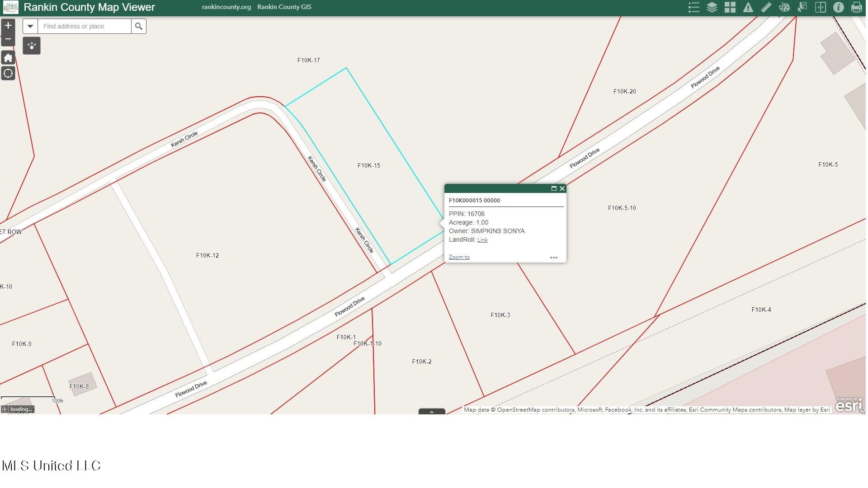Select the Measurement ruler tool

(766, 8)
